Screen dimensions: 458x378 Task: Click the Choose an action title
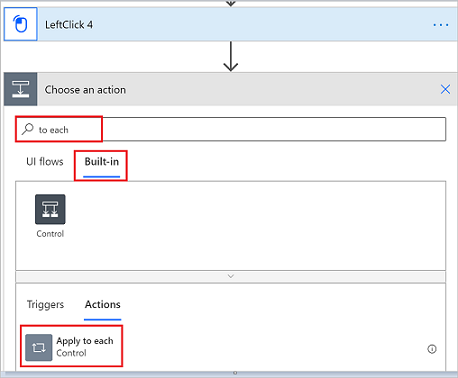(85, 90)
